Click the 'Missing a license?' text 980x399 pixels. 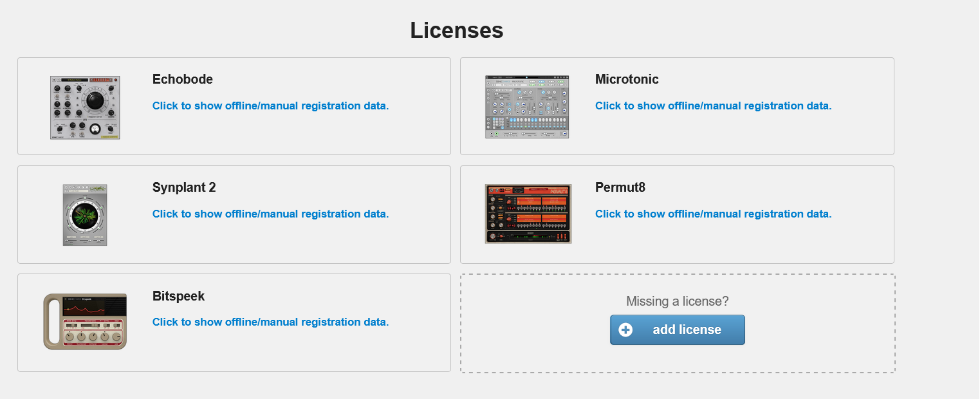click(678, 301)
